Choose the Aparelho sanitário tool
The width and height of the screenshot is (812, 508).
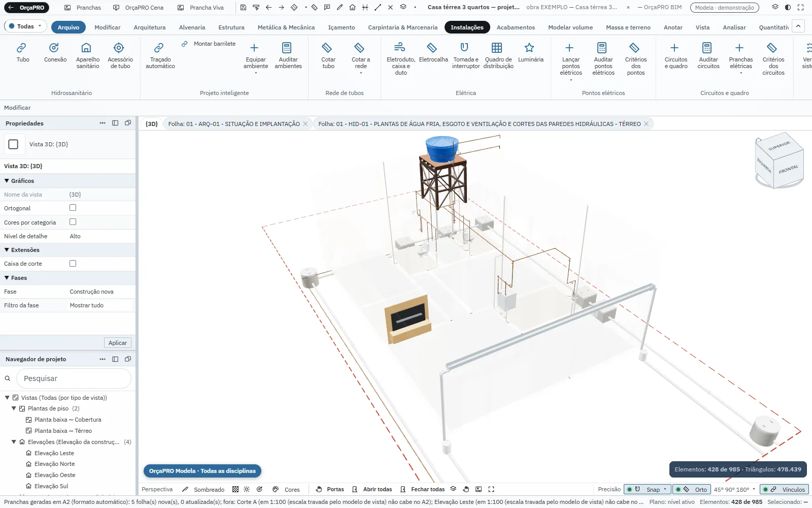[x=88, y=56]
